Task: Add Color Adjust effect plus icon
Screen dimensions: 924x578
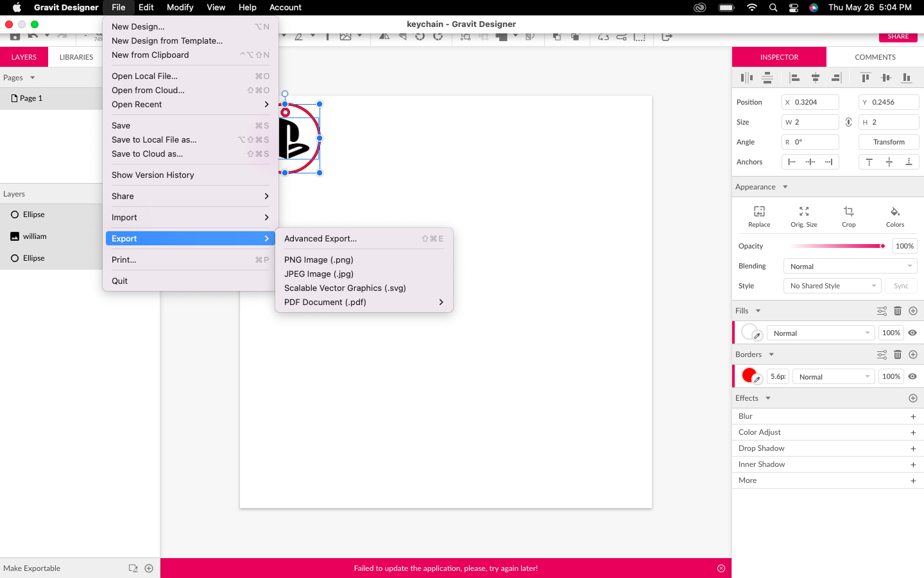Action: coord(913,433)
